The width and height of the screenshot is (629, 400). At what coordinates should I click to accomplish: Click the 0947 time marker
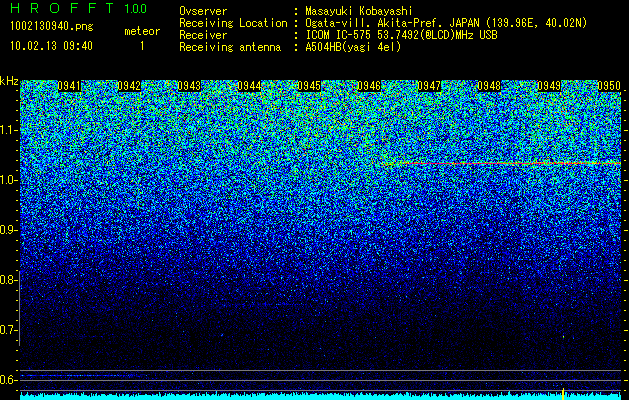point(429,86)
